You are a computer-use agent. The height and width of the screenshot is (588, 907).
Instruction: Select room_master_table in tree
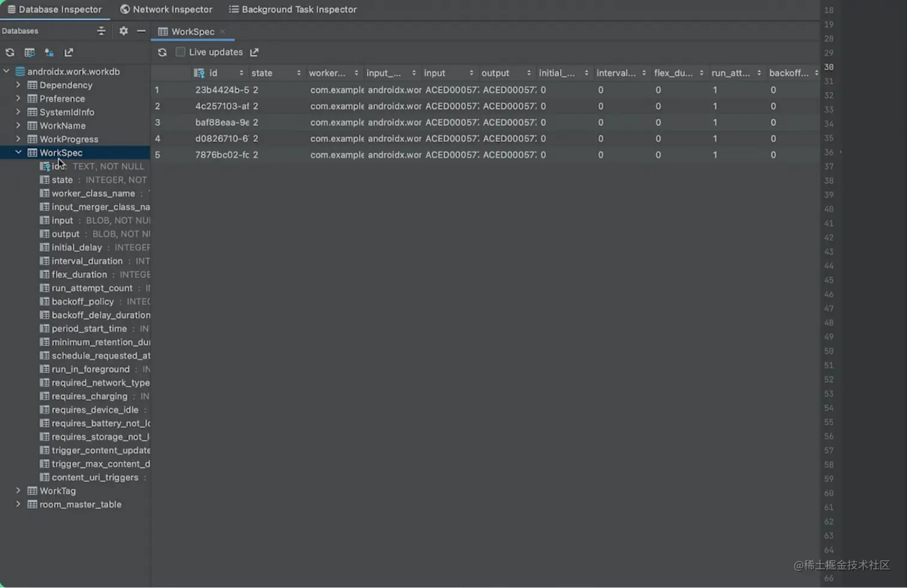[x=80, y=505]
